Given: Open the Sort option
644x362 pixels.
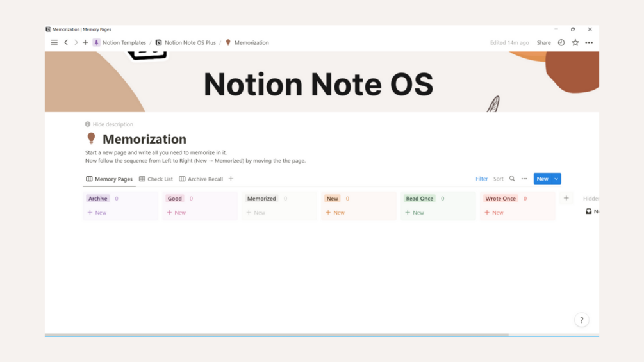Looking at the screenshot, I should pos(498,179).
